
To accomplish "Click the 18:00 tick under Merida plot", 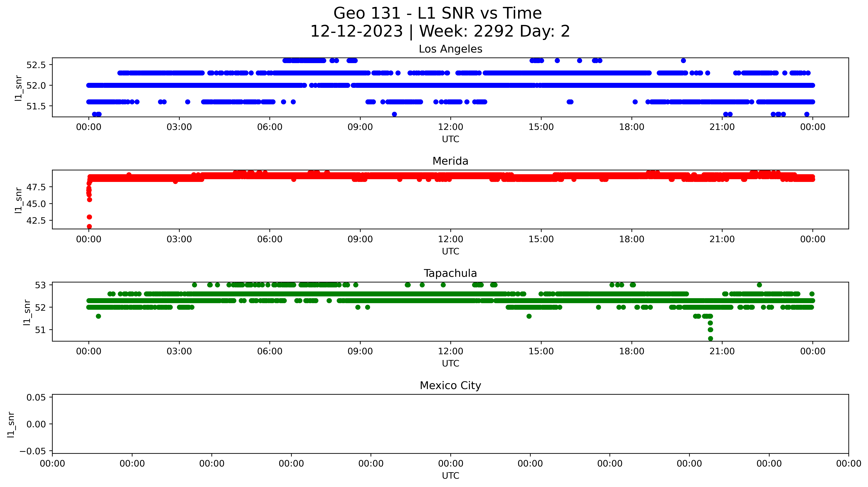I will (631, 239).
